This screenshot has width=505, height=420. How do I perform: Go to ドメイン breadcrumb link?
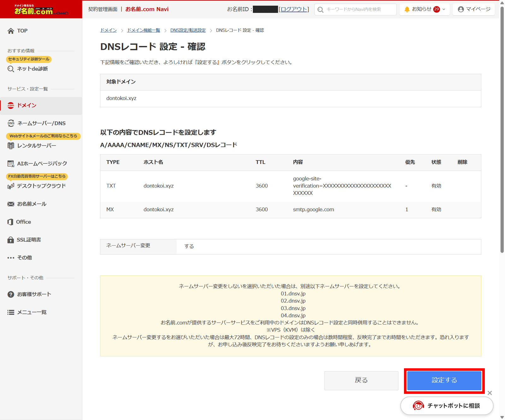tap(108, 30)
